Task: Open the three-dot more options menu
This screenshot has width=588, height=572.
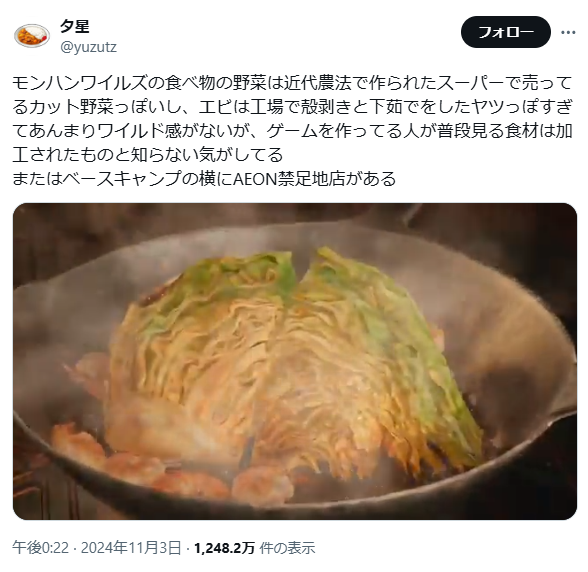Action: (x=568, y=33)
